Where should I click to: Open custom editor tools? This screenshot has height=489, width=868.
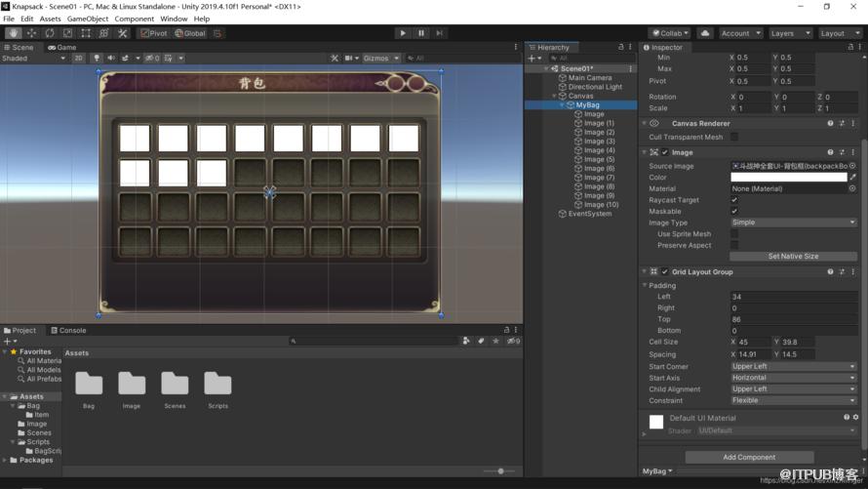pos(122,33)
